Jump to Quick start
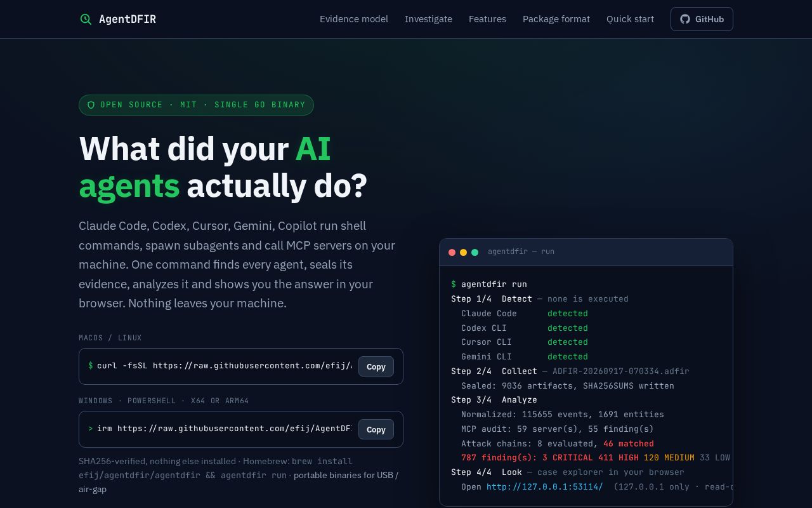Viewport: 812px width, 508px height. (x=630, y=19)
